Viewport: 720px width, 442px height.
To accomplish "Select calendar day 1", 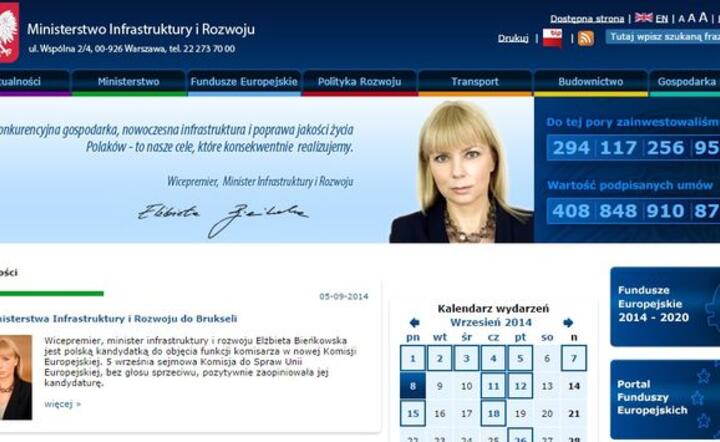I will click(412, 358).
